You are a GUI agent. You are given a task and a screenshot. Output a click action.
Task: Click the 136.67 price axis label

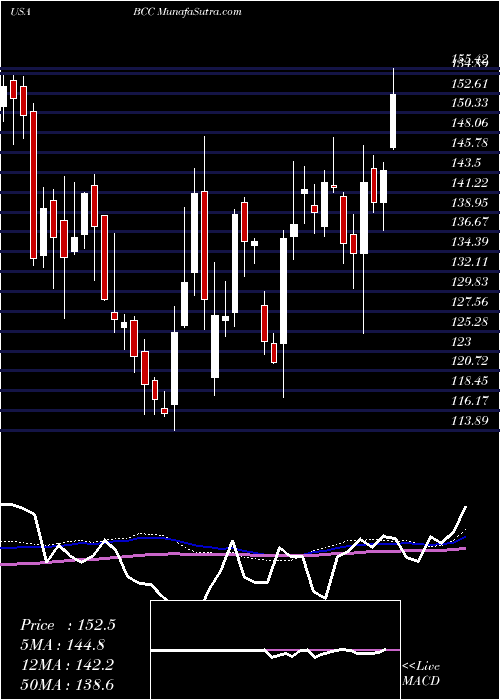click(x=470, y=222)
